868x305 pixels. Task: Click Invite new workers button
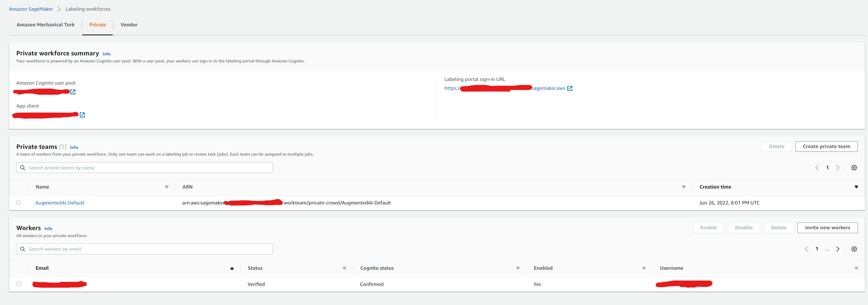827,227
